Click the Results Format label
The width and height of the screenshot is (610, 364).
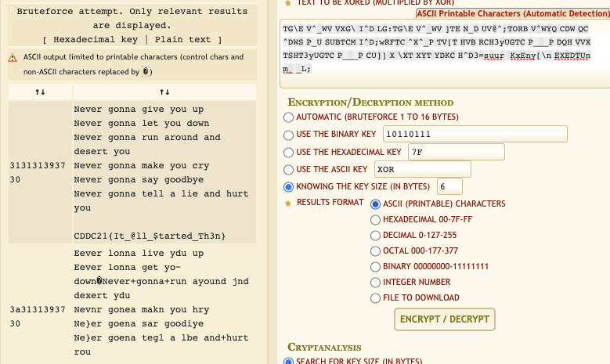330,202
